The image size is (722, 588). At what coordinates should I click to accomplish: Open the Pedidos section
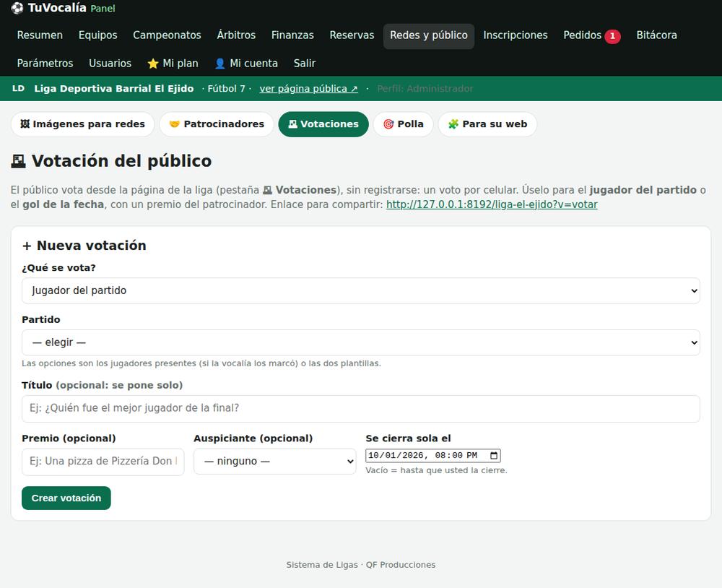click(583, 35)
